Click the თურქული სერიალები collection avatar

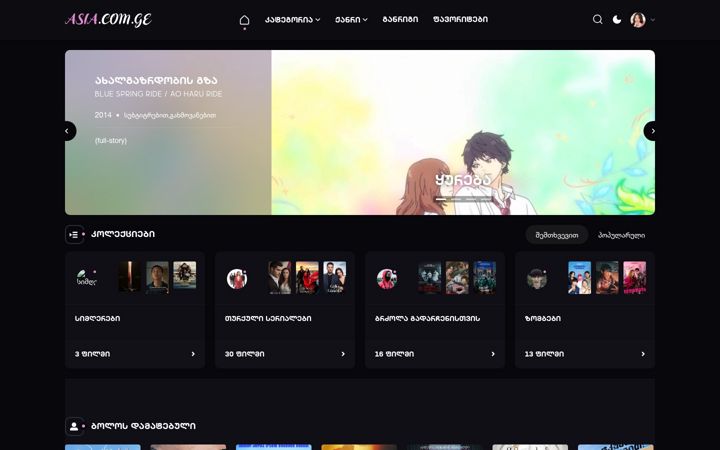237,278
